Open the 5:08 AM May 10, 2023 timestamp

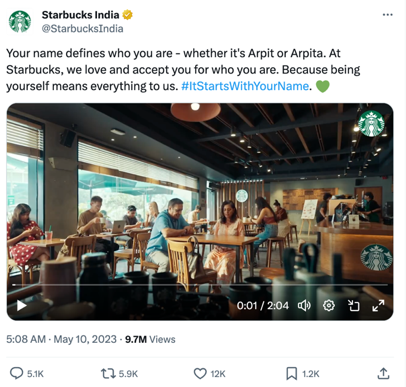62,339
